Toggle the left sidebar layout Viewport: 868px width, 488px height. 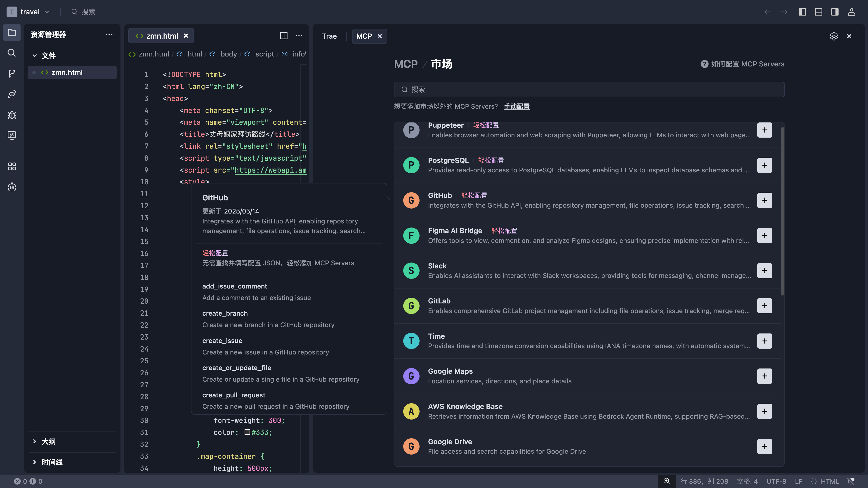click(802, 12)
